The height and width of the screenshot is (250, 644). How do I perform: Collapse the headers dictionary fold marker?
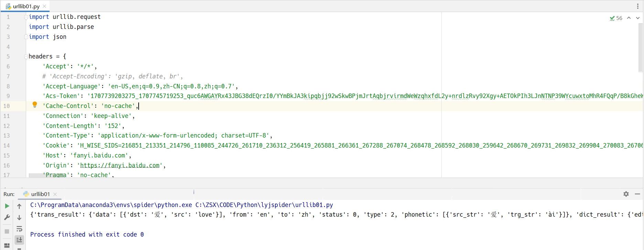point(26,57)
